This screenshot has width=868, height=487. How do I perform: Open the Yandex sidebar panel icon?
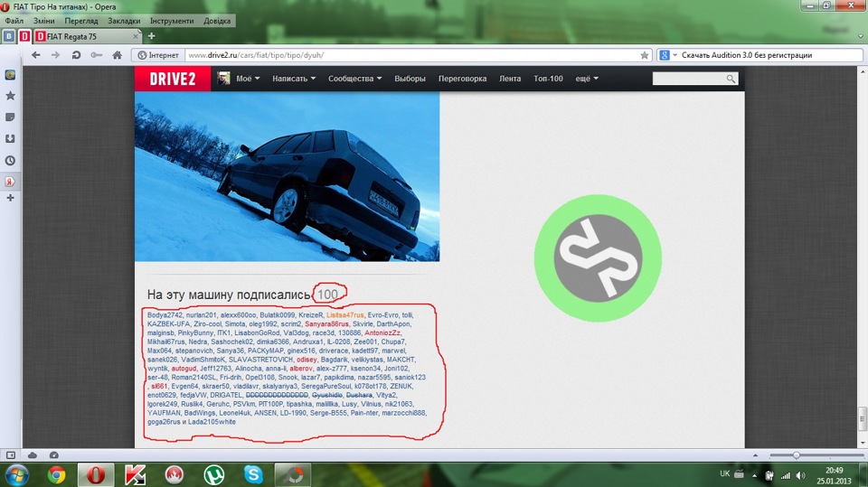(x=10, y=181)
